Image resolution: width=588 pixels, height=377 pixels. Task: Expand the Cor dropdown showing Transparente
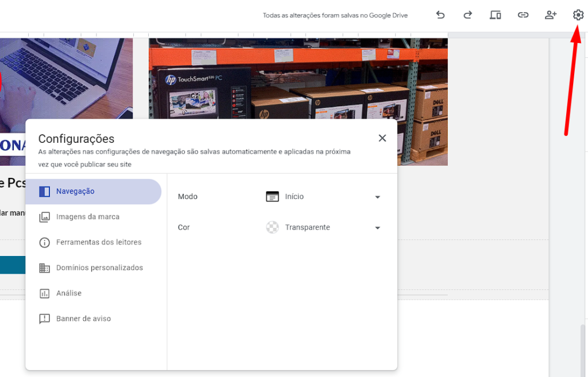click(323, 227)
